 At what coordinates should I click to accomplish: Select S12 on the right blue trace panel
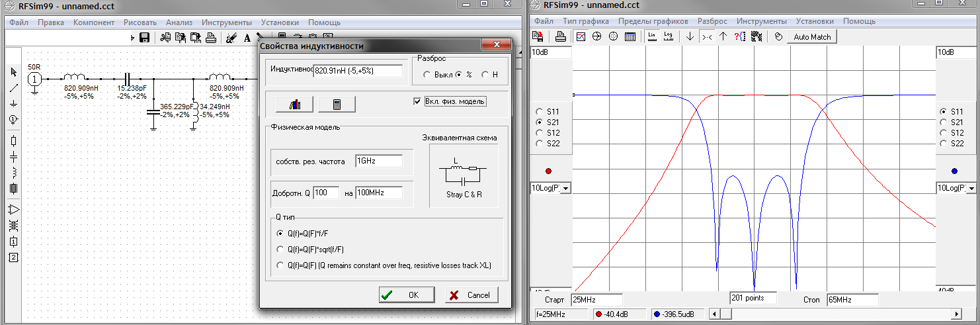pyautogui.click(x=944, y=132)
